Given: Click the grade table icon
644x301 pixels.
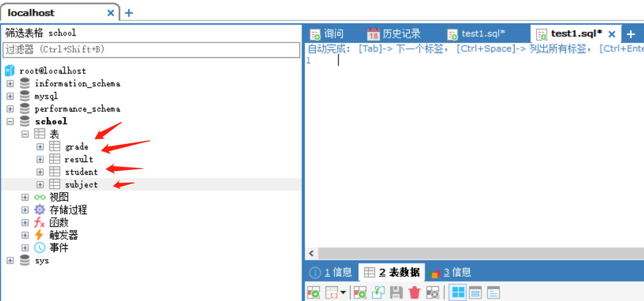Looking at the screenshot, I should tap(55, 146).
